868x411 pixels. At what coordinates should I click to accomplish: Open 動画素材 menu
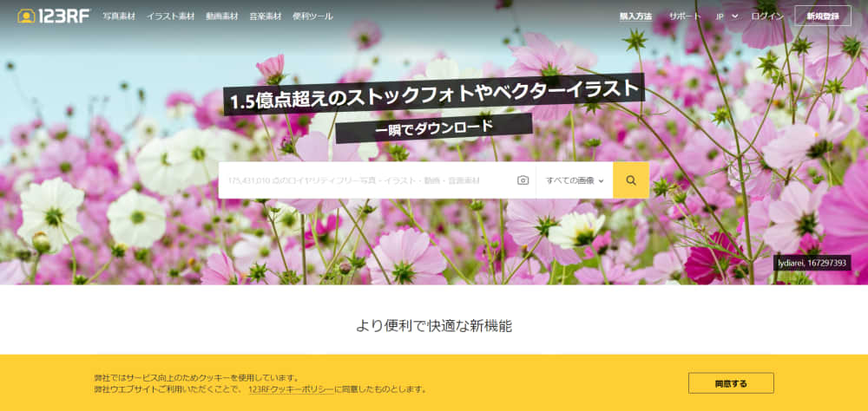point(222,16)
